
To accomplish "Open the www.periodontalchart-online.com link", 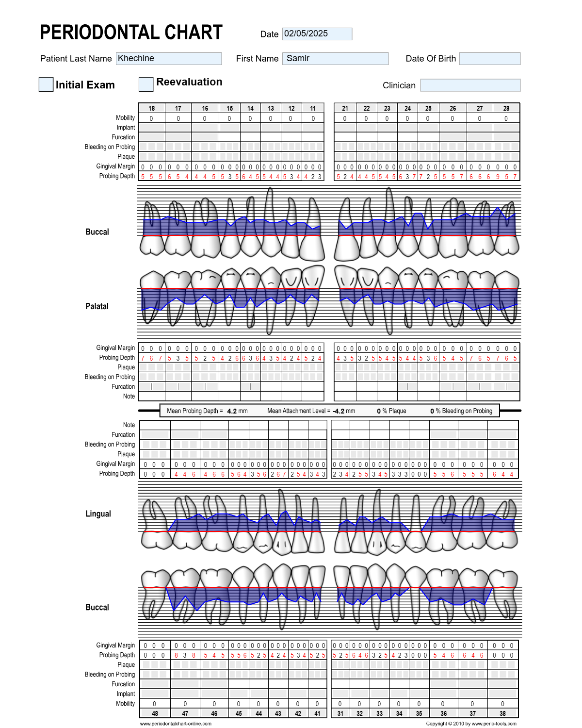I will point(176,724).
